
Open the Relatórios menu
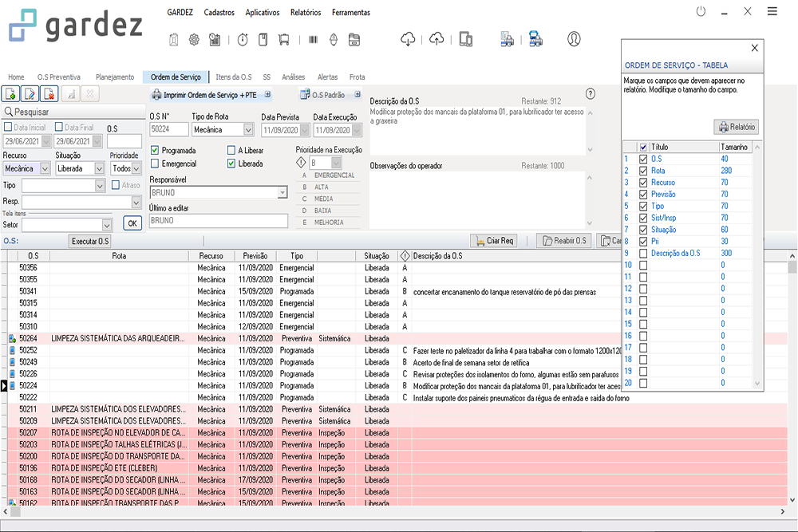[306, 12]
